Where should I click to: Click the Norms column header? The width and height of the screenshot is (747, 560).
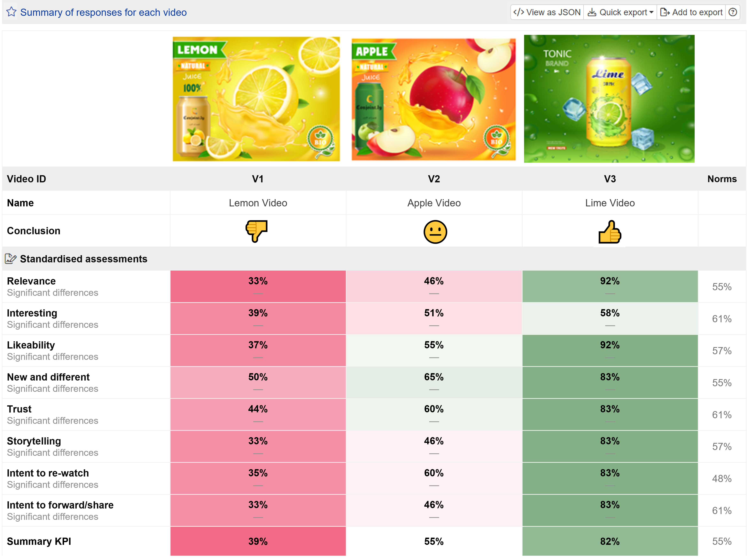722,179
